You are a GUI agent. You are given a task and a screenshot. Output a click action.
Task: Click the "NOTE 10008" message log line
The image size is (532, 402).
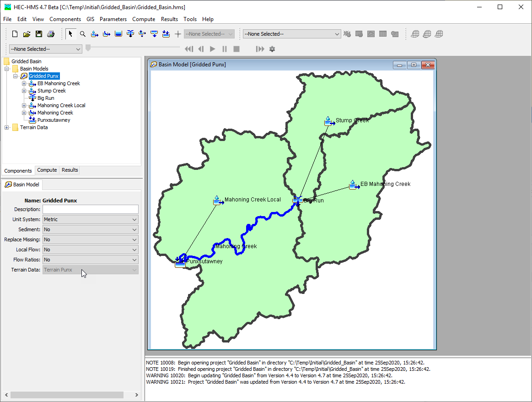click(285, 363)
